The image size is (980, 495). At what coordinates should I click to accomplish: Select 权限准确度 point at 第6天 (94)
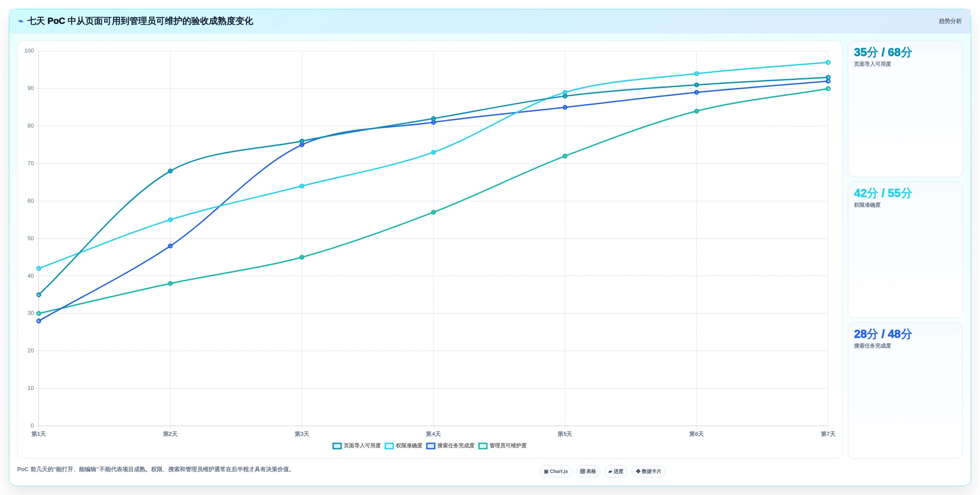click(696, 74)
